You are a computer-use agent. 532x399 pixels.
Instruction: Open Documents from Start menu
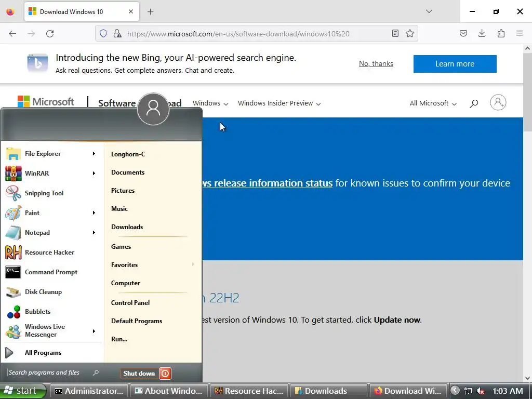pos(128,172)
